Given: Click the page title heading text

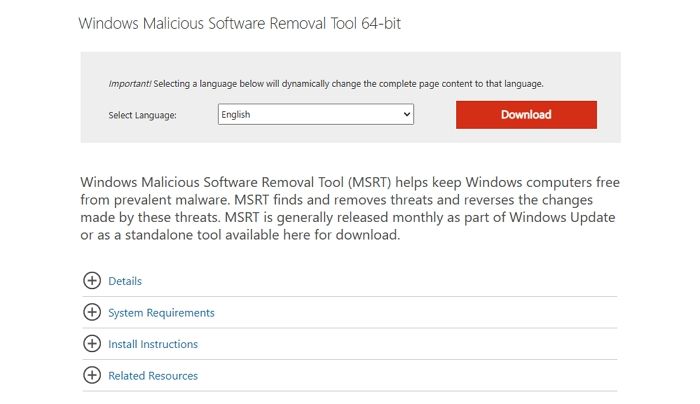Looking at the screenshot, I should (x=241, y=22).
